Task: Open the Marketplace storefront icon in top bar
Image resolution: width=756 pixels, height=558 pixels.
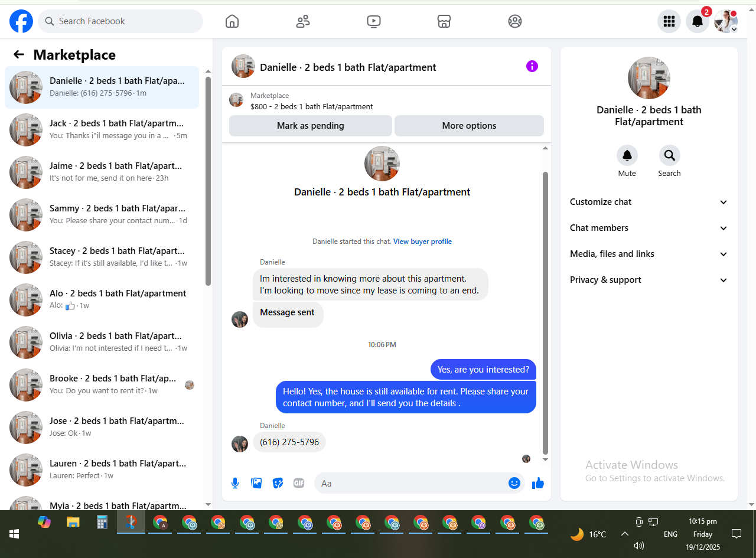Action: point(444,21)
